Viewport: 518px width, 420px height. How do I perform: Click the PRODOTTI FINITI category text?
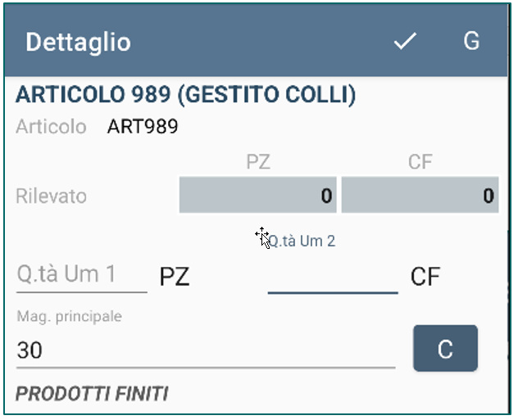(92, 394)
